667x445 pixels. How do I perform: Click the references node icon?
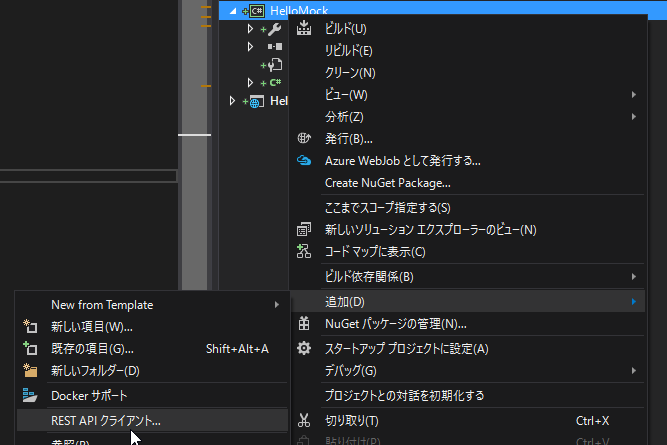click(x=274, y=46)
